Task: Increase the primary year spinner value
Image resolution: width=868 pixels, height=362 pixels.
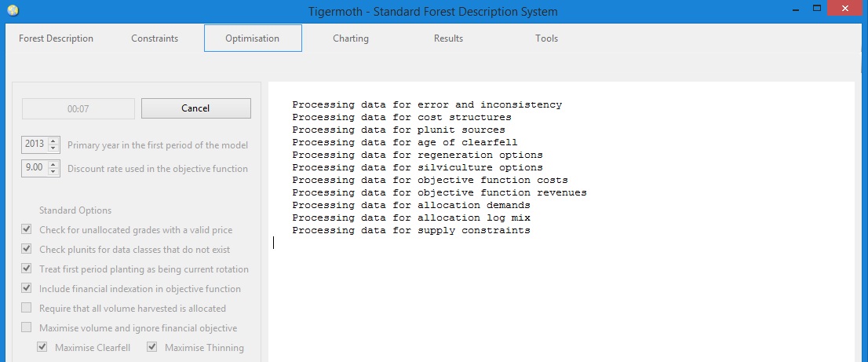Action: click(53, 141)
